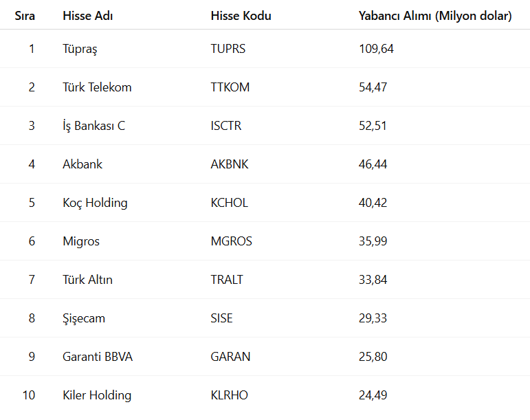Click the Hisse Kodu column header
The height and width of the screenshot is (420, 530).
point(241,16)
